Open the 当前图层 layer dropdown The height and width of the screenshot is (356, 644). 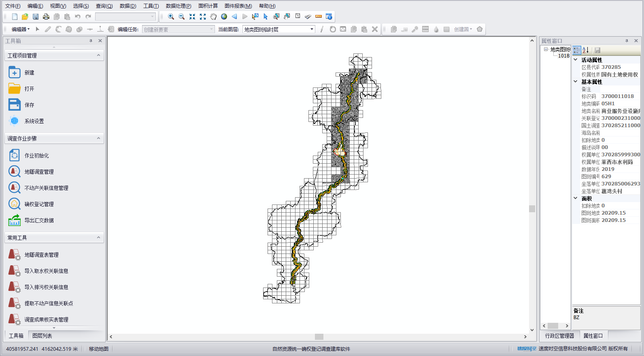(312, 29)
